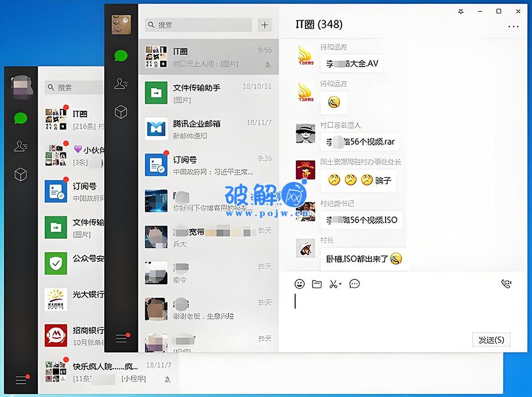Click the IT圈 group avatar thumbnail
Screen dimensions: 532x397
[x=155, y=56]
